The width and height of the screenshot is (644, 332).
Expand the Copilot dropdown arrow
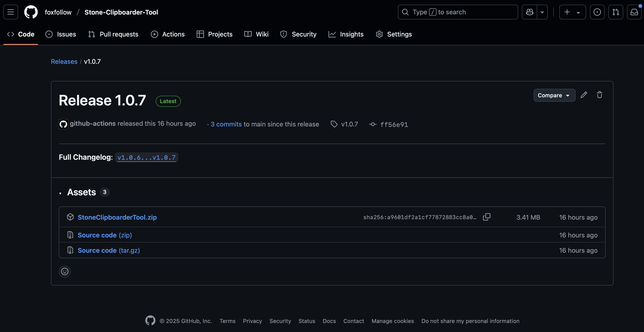[542, 12]
